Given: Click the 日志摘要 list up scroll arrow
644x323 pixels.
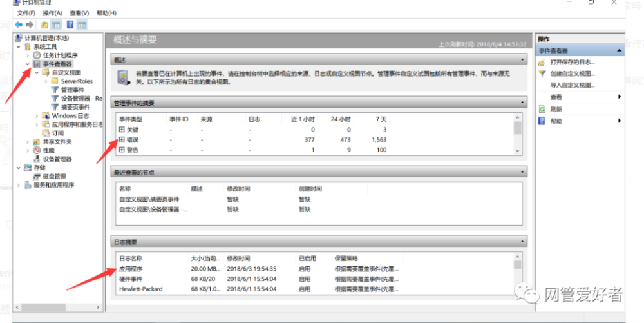Looking at the screenshot, I should click(518, 257).
